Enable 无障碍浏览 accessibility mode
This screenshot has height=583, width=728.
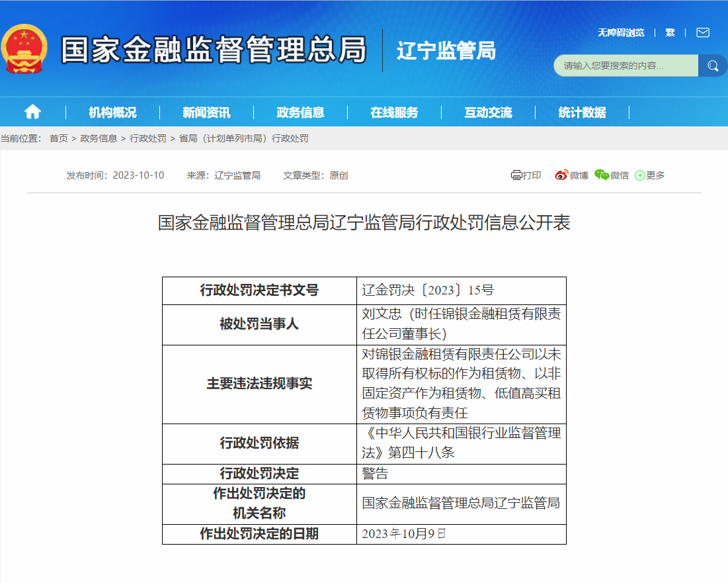(x=621, y=32)
